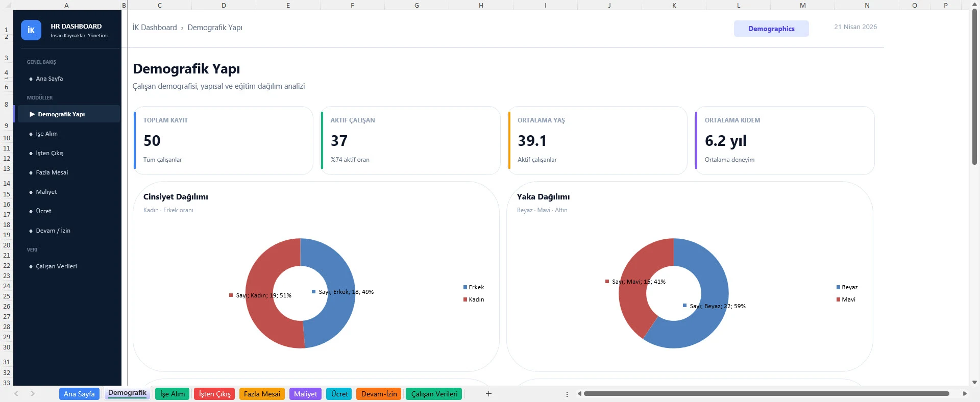Click the tab bar options dots

click(567, 394)
